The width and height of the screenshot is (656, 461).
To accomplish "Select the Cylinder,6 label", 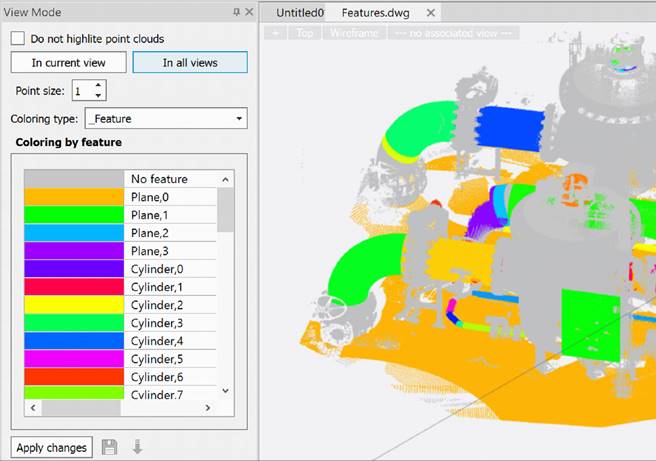I will (157, 377).
